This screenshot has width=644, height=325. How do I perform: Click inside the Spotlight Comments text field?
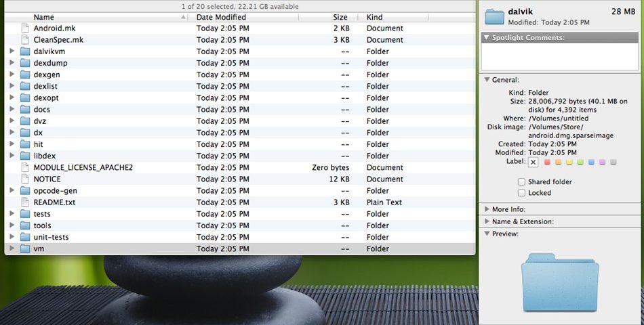(560, 57)
